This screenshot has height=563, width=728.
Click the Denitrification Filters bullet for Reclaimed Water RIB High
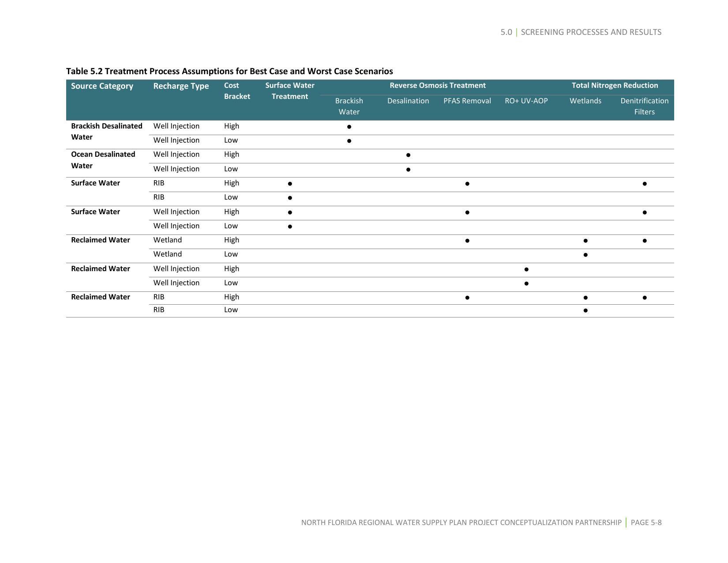pyautogui.click(x=644, y=298)
